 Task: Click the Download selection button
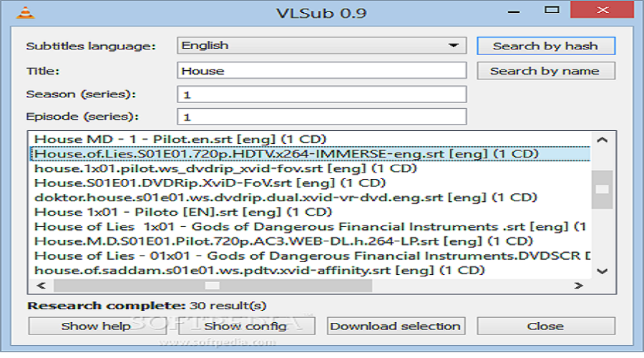(x=396, y=326)
